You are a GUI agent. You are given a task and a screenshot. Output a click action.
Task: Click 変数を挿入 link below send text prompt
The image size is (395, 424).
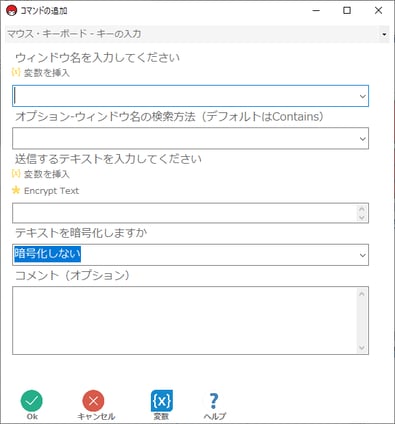point(47,174)
